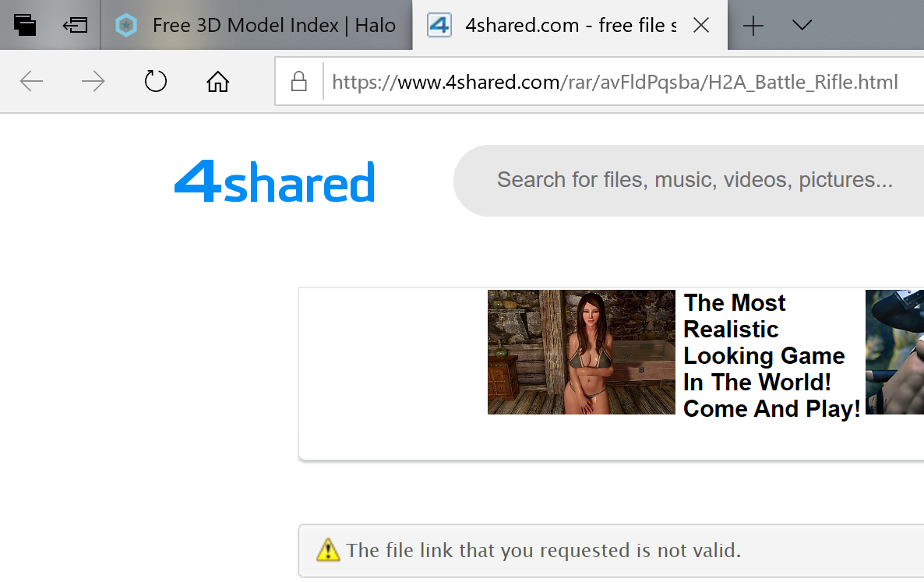The width and height of the screenshot is (924, 582).
Task: View site security lock info
Action: pyautogui.click(x=298, y=81)
